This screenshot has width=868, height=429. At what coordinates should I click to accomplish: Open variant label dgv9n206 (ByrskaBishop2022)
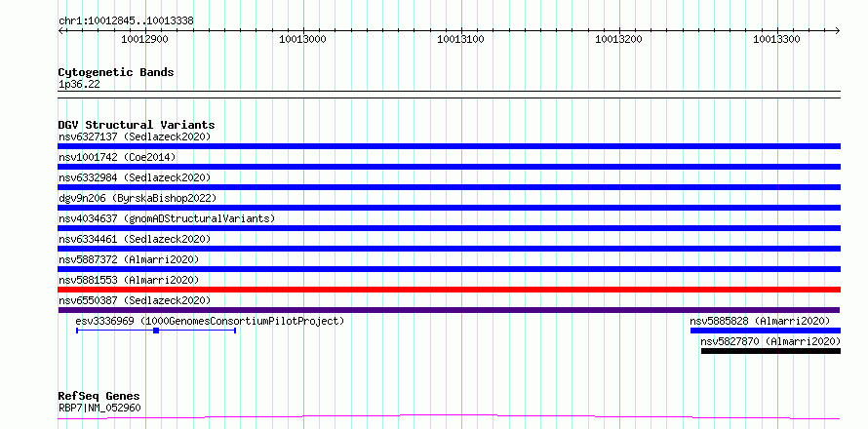tap(138, 198)
